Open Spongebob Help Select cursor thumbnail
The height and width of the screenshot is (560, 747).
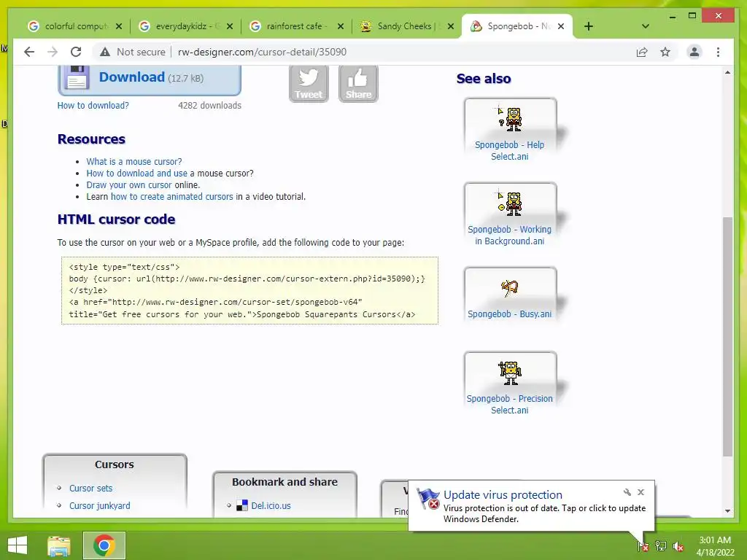coord(510,119)
